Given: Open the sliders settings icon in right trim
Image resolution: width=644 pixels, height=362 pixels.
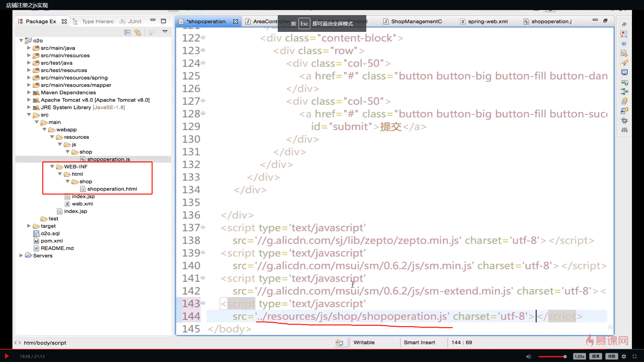Looking at the screenshot, I should pyautogui.click(x=624, y=130).
